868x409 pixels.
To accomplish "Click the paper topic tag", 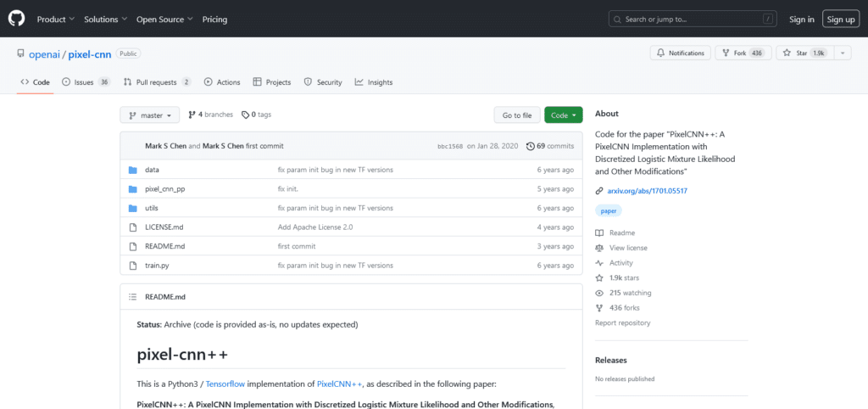I will tap(608, 210).
